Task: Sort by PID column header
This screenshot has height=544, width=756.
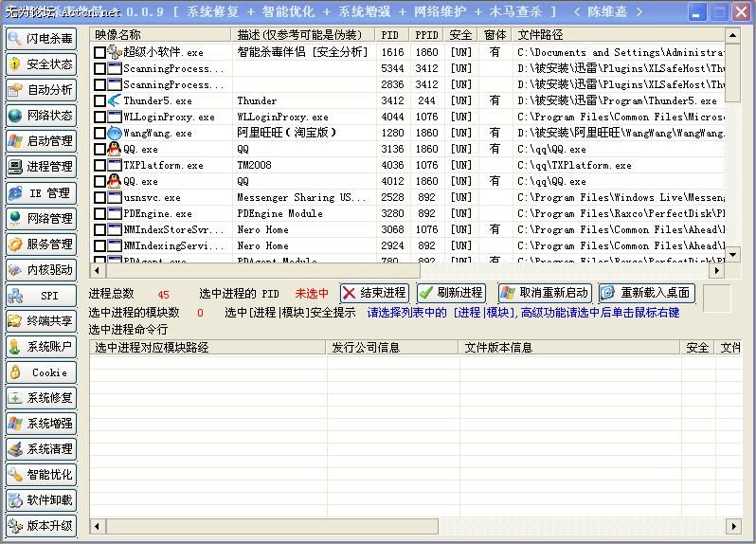Action: click(392, 35)
